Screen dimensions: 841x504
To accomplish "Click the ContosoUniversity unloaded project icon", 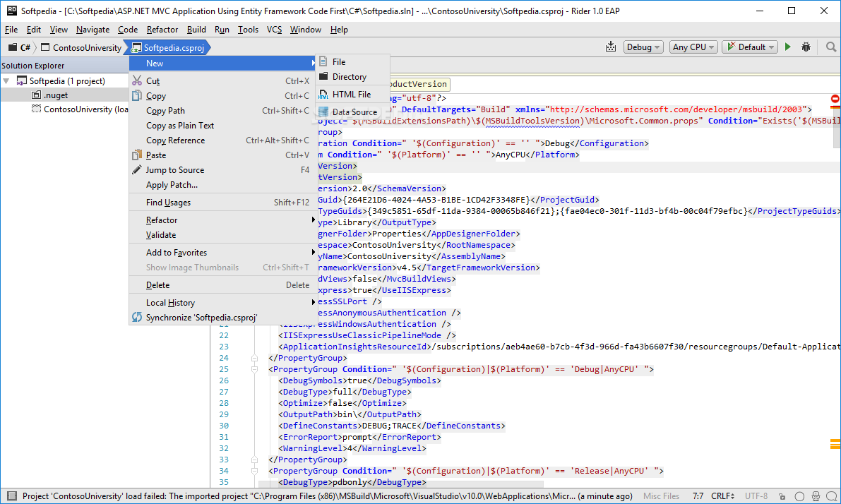I will point(36,109).
